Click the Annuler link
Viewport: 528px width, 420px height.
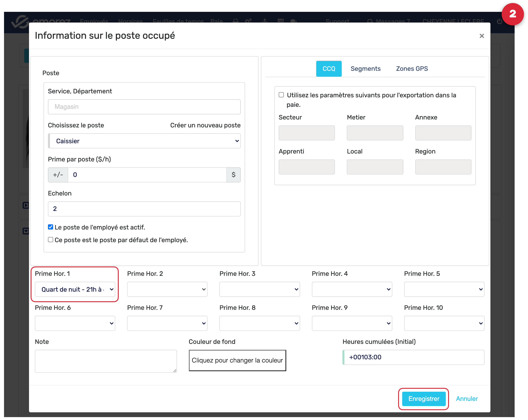pos(467,398)
